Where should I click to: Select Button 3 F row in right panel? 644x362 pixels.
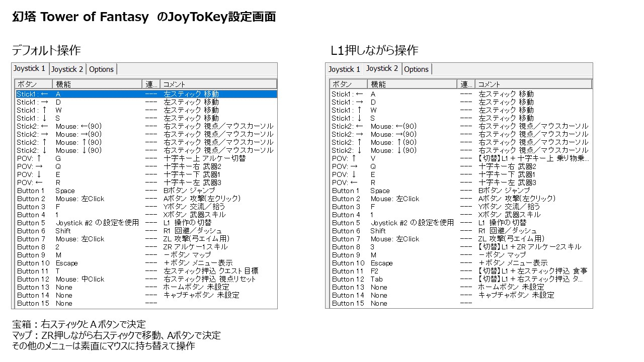(461, 207)
